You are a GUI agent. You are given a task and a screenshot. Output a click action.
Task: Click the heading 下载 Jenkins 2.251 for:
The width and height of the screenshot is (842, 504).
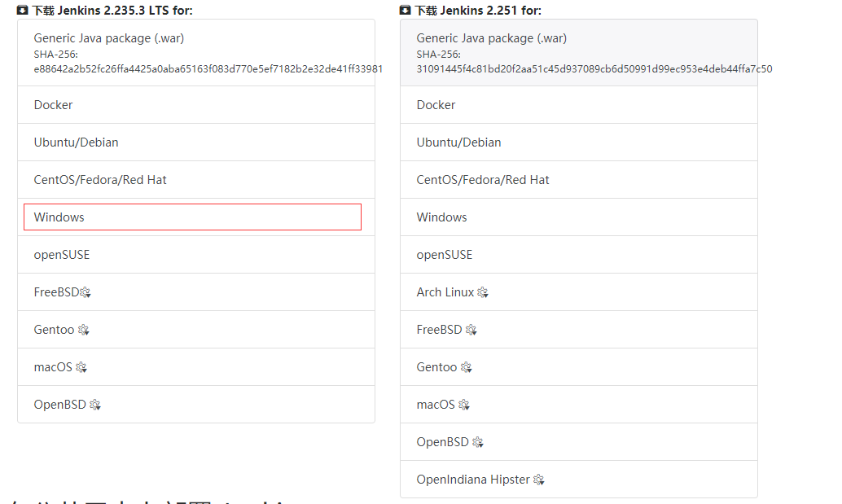click(x=478, y=11)
